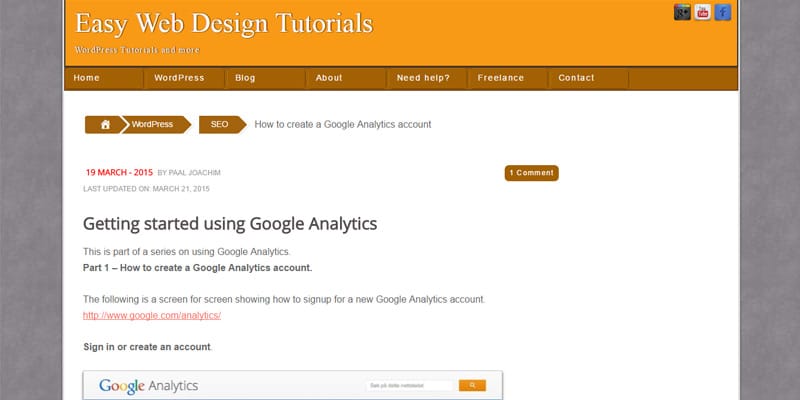Click the Getting started using Google Analytics heading

(230, 223)
